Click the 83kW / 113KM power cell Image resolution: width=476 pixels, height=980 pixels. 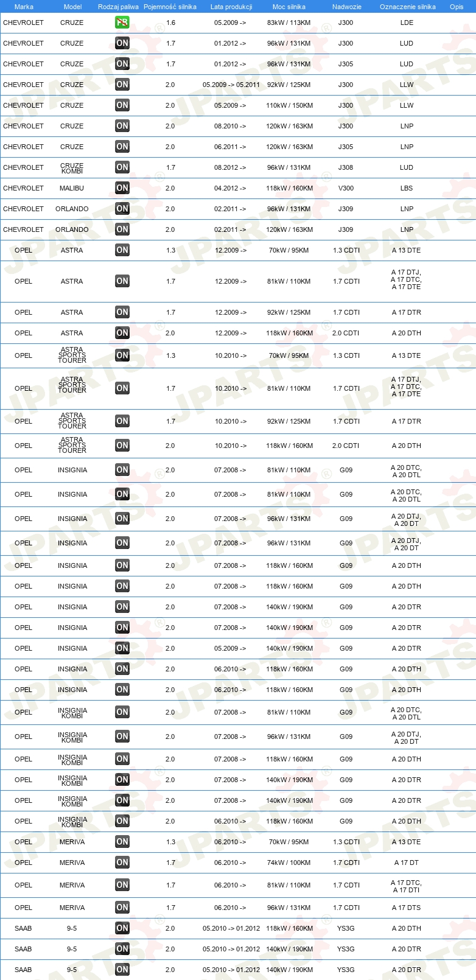click(289, 23)
